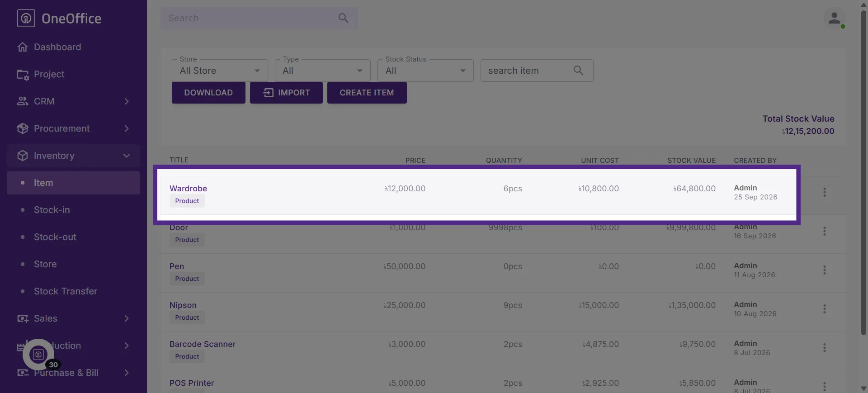The height and width of the screenshot is (393, 868).
Task: Open Barcode Scanner row three-dot menu
Action: [x=825, y=348]
